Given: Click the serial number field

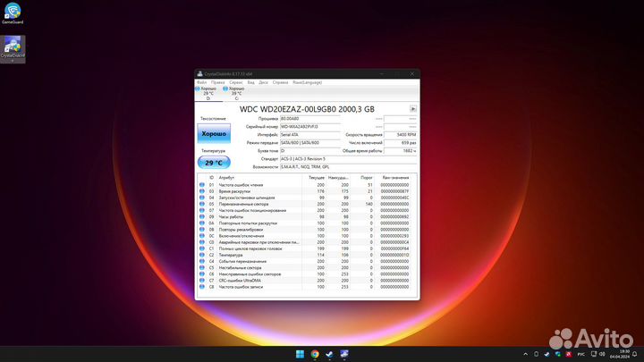Looking at the screenshot, I should pyautogui.click(x=310, y=127).
